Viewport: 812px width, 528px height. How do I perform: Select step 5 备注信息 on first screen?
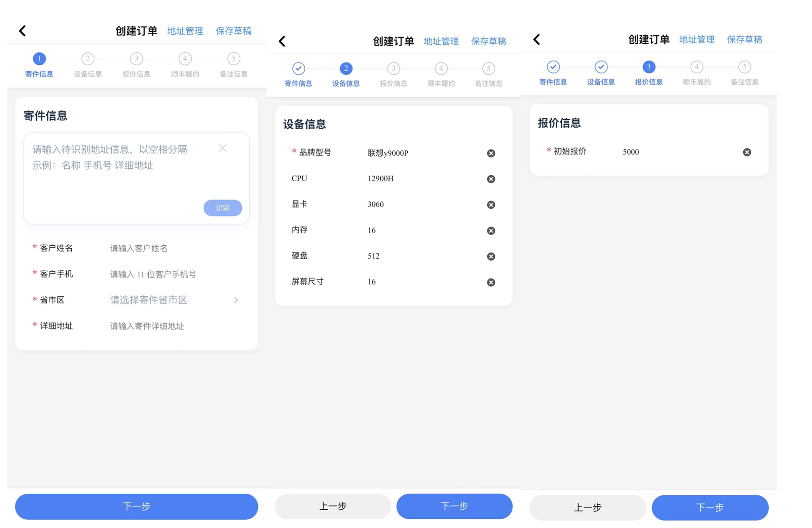233,65
